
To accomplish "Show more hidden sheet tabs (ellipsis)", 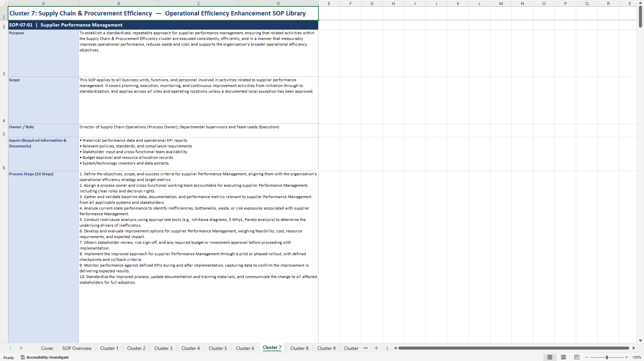I will point(365,348).
